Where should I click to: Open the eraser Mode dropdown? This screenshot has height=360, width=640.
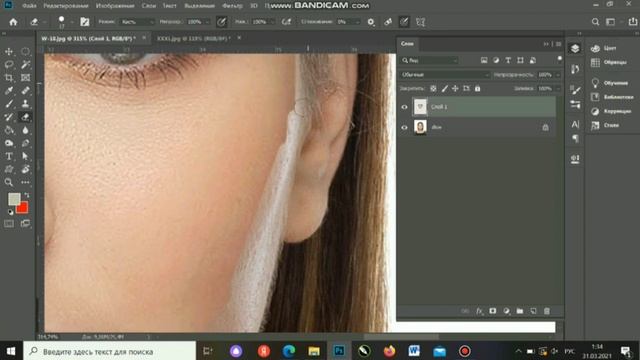click(137, 22)
